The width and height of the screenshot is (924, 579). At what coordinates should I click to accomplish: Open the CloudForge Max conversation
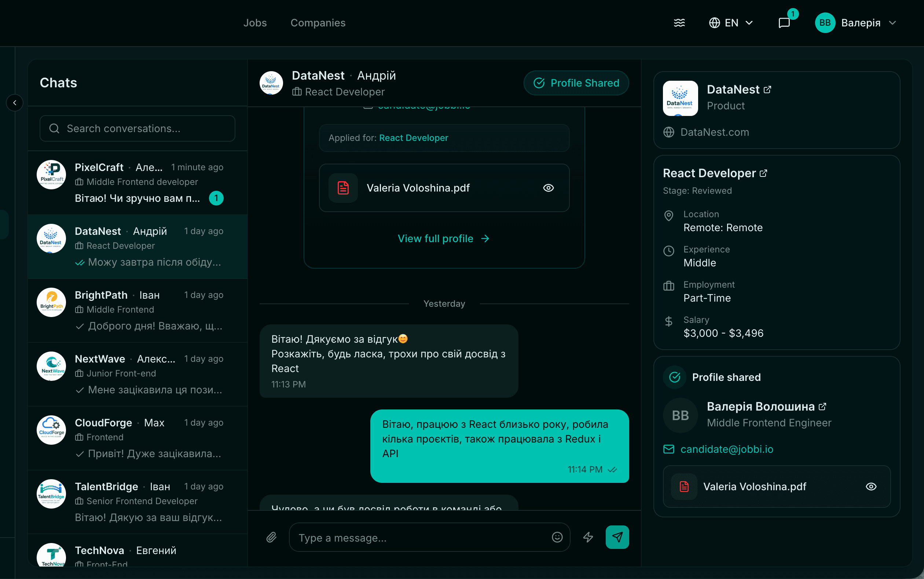(x=137, y=438)
